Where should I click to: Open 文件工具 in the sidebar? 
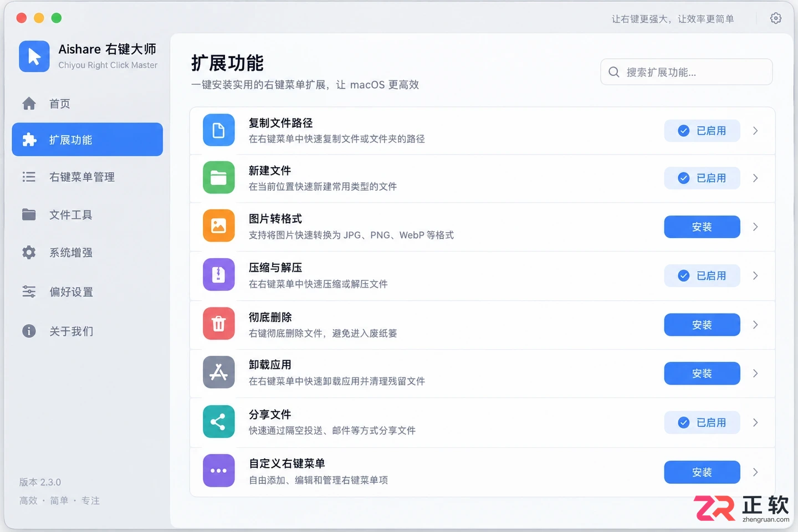tap(88, 214)
